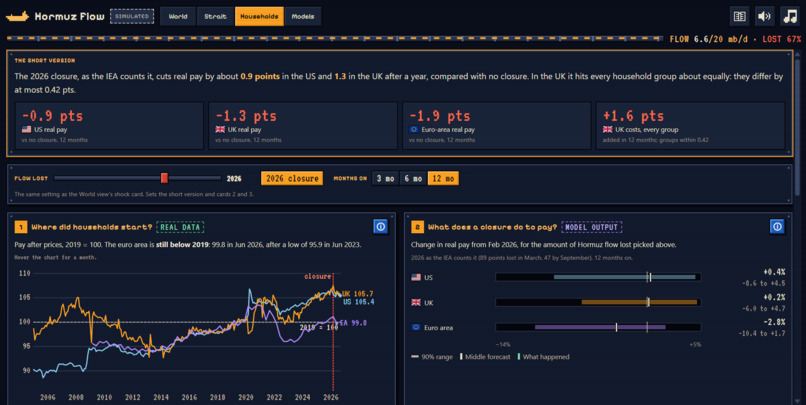Click the '+0.4%' US forecast value
This screenshot has width=806, height=405.
coord(774,272)
